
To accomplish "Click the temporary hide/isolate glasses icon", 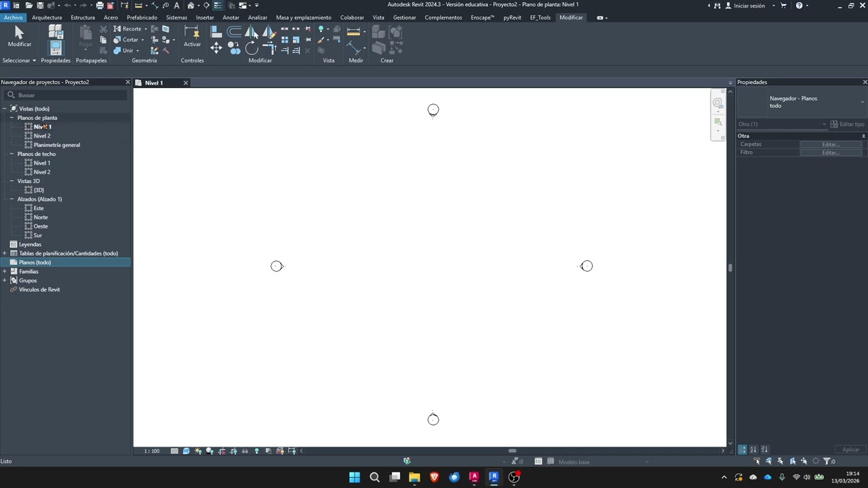I will click(245, 451).
